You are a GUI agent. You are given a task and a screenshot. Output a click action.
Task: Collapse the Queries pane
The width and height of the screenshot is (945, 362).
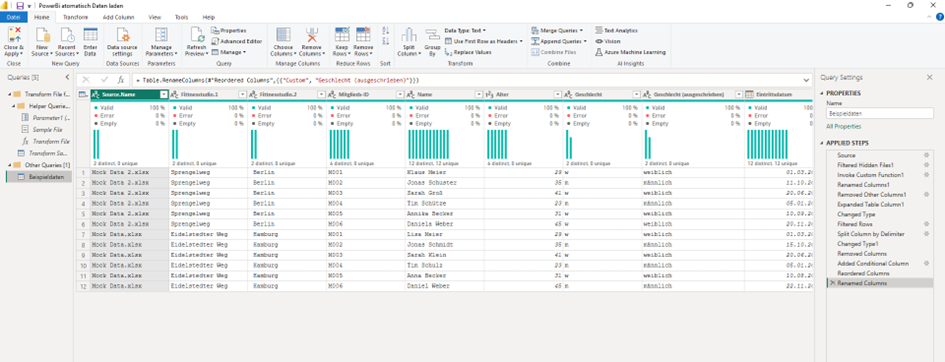[68, 77]
